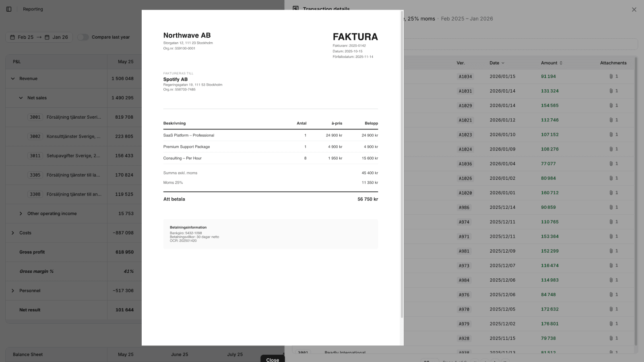
Task: Open attachment for voucher A973
Action: tap(613, 265)
